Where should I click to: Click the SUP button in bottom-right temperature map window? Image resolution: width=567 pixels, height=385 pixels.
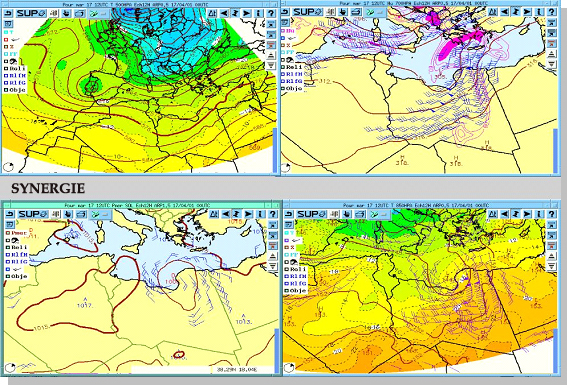[x=310, y=214]
